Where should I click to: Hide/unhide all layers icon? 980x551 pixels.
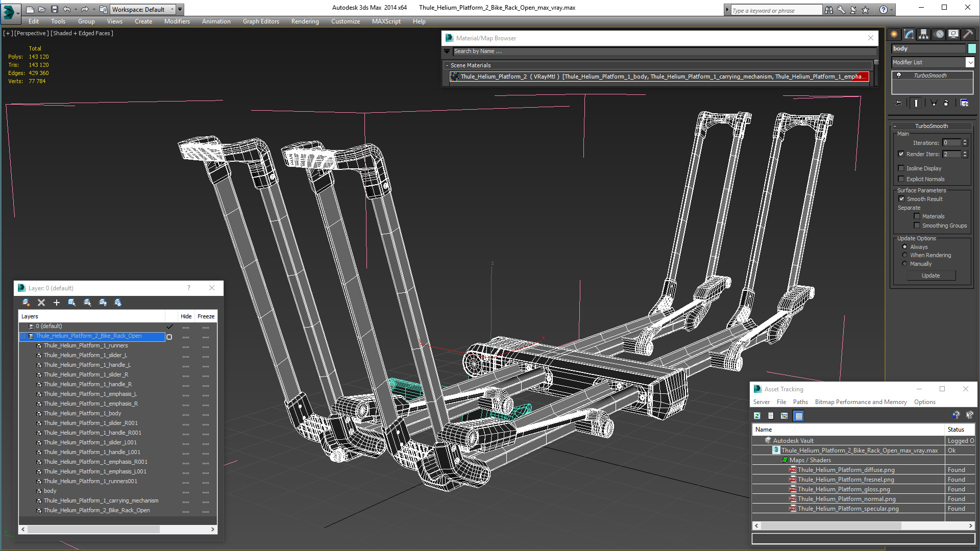pyautogui.click(x=103, y=303)
